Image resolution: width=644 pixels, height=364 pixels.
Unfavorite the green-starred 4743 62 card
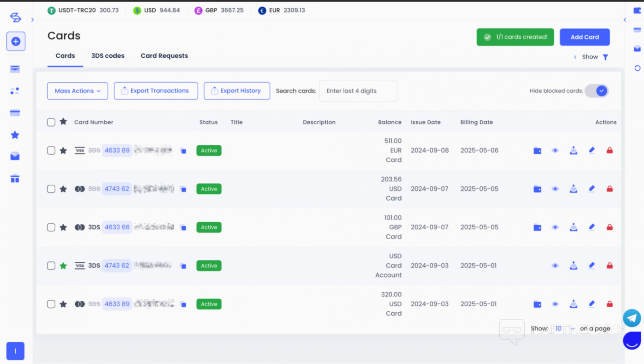click(x=63, y=266)
